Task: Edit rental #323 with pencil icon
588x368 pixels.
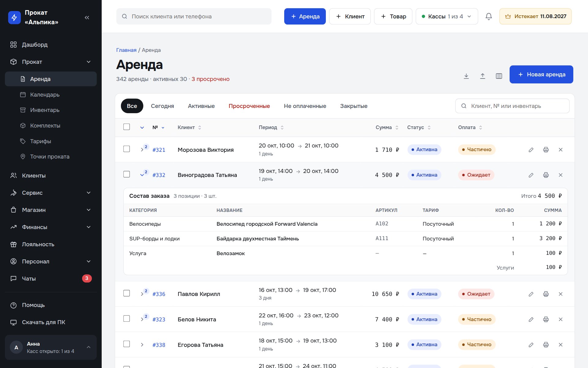Action: tap(531, 320)
